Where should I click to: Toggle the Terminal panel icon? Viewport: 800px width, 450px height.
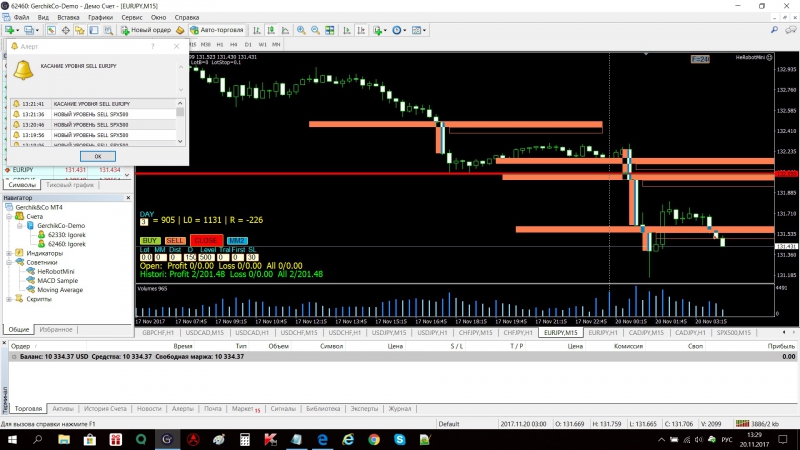[x=94, y=30]
